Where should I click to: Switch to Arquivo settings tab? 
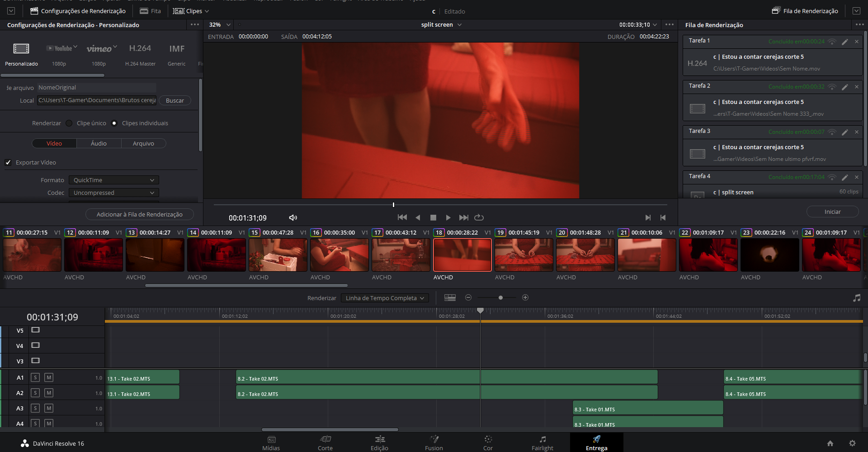[x=143, y=143]
